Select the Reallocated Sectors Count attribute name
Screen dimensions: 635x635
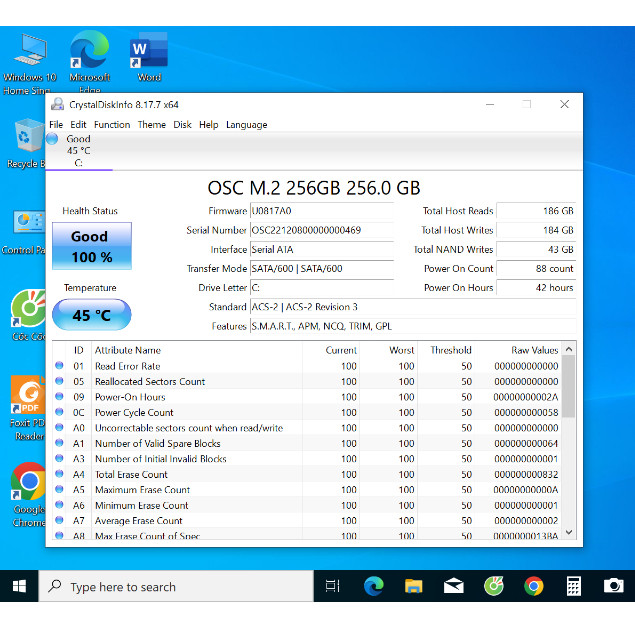pyautogui.click(x=150, y=381)
